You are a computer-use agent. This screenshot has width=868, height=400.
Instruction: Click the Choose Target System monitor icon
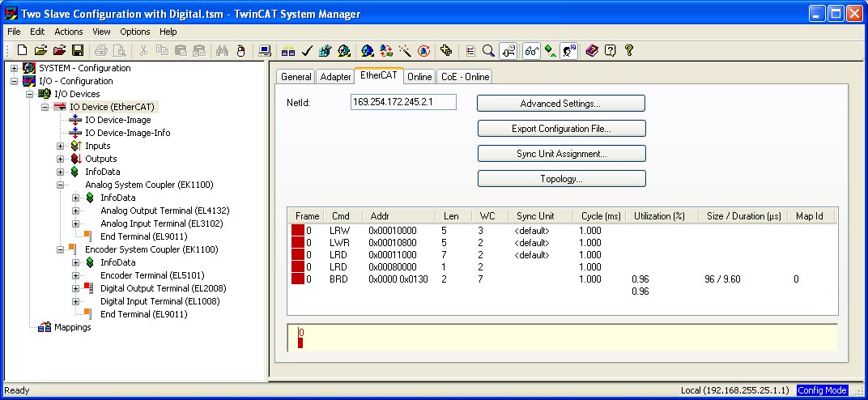coord(265,50)
